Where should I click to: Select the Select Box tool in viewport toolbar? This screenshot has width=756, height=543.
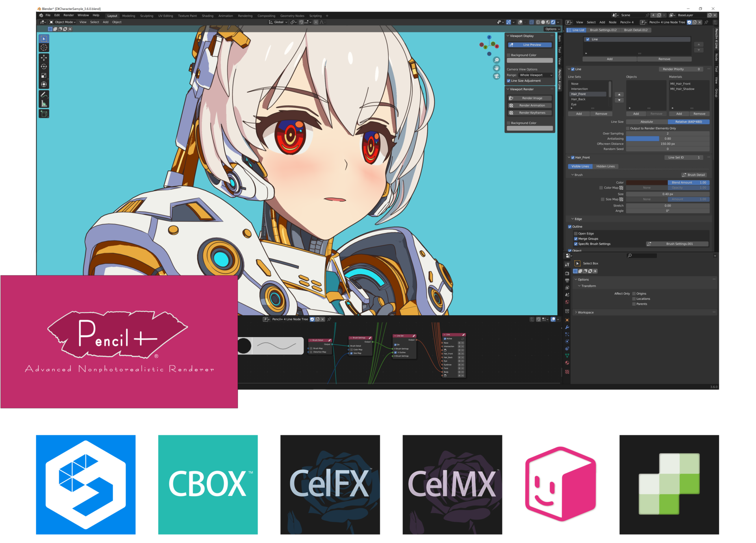tap(44, 39)
